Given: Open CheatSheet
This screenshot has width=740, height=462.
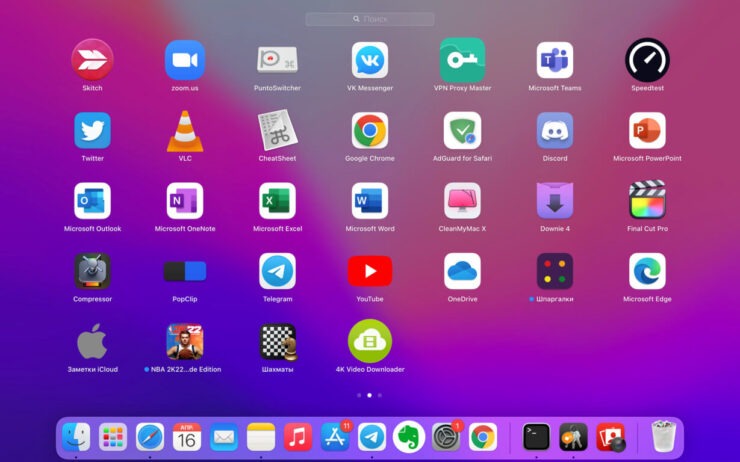Looking at the screenshot, I should 278,130.
